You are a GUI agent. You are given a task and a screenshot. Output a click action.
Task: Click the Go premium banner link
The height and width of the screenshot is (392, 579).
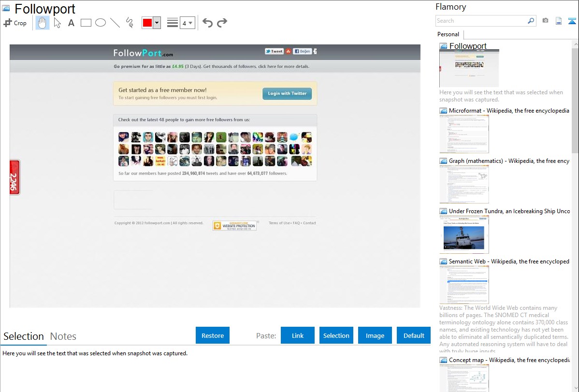212,67
